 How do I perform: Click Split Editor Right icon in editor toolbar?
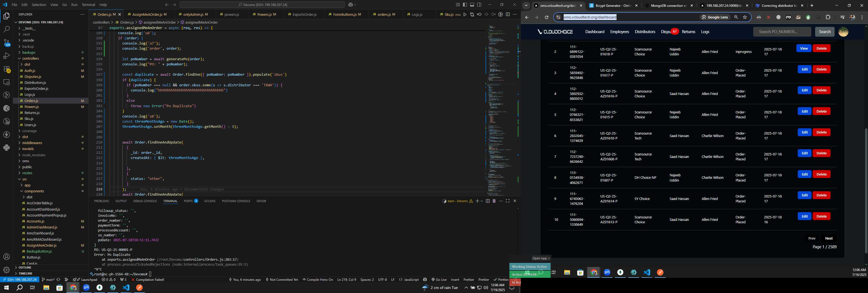[x=508, y=14]
